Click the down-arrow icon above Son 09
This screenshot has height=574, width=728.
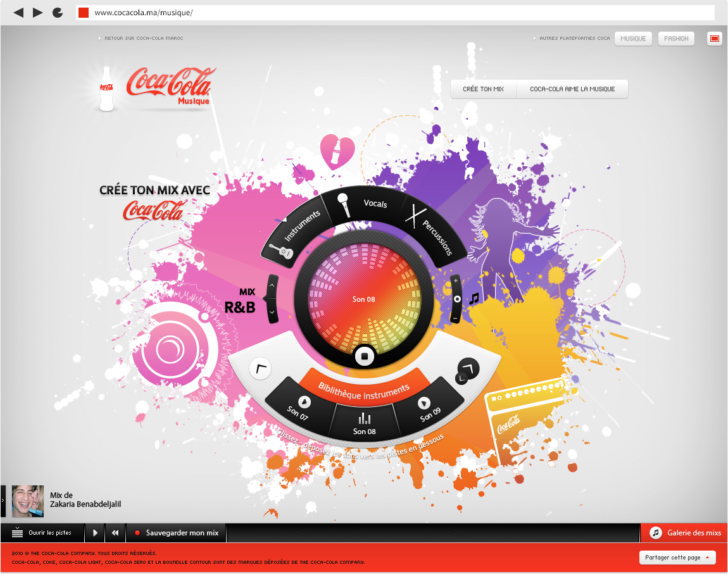424,402
